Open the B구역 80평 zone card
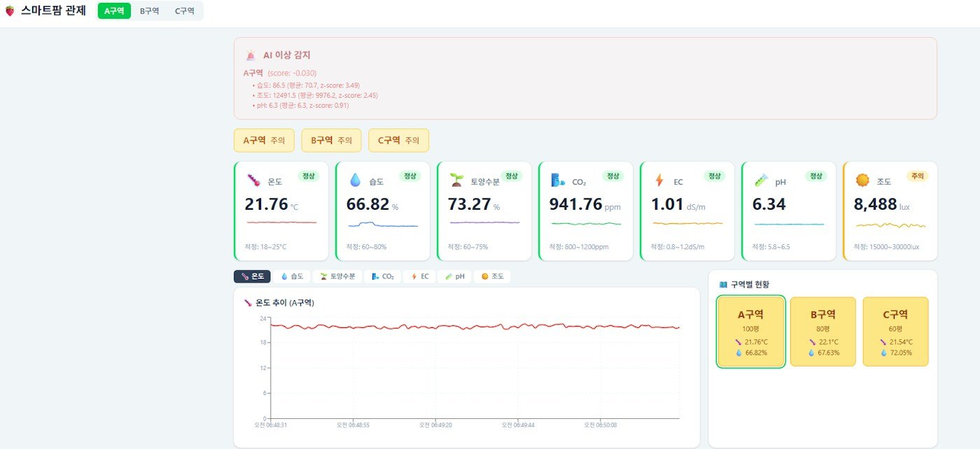Screen dimensions: 980x449 823,332
